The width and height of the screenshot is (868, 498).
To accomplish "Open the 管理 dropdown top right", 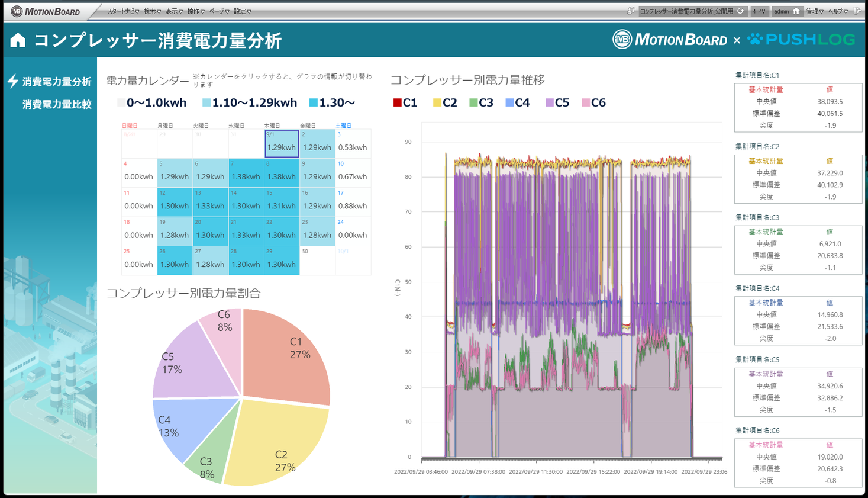I will tap(814, 11).
